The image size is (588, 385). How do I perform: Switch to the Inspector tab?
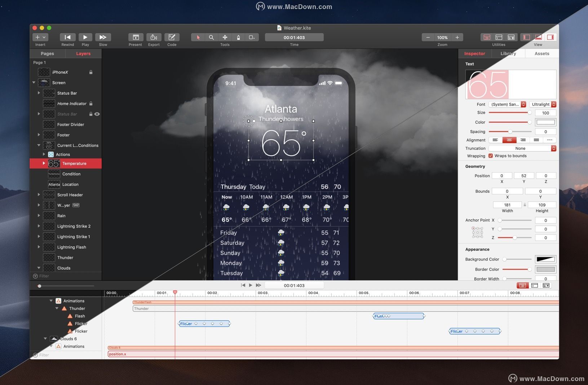(474, 53)
